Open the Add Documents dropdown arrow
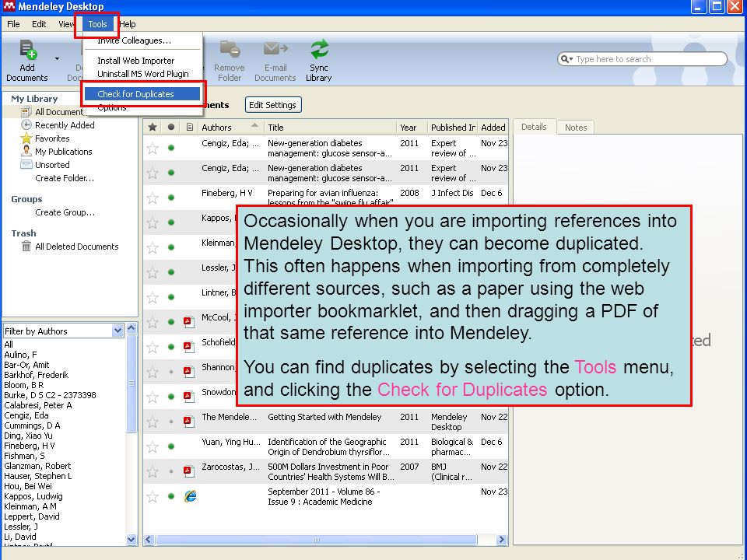 point(57,59)
